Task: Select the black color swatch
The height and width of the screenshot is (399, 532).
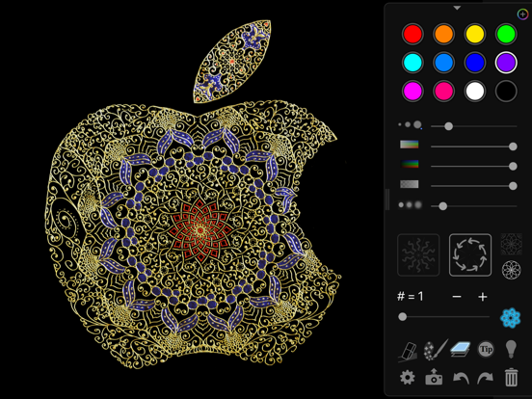Action: pyautogui.click(x=506, y=92)
